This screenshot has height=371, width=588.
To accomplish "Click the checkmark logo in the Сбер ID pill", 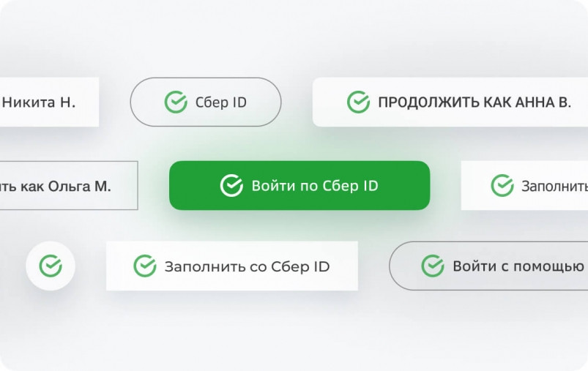I will [176, 102].
